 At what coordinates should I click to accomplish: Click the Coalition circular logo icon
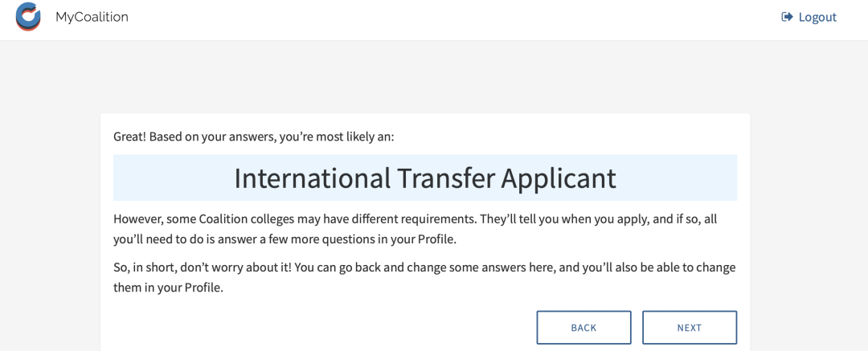pyautogui.click(x=28, y=17)
